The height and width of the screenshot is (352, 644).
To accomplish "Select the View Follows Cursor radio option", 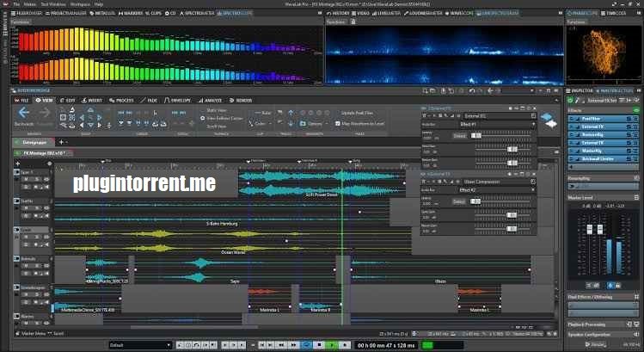I will pyautogui.click(x=221, y=119).
